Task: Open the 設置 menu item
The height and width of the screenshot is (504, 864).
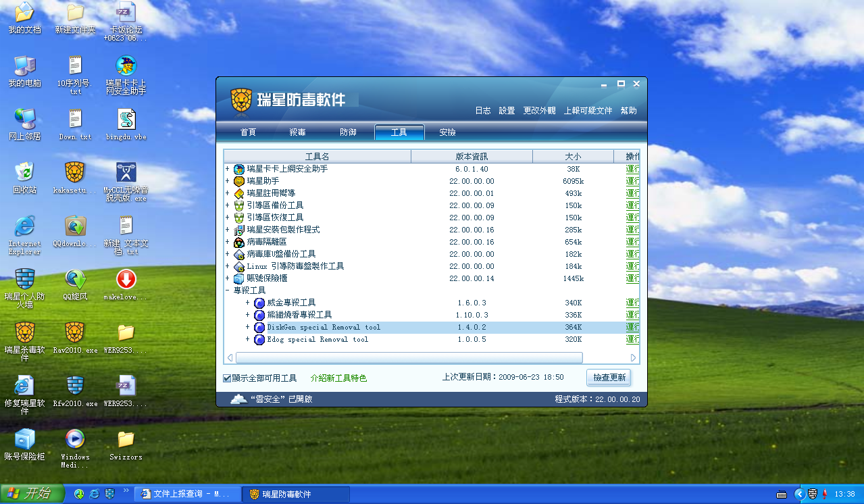Action: pyautogui.click(x=507, y=111)
